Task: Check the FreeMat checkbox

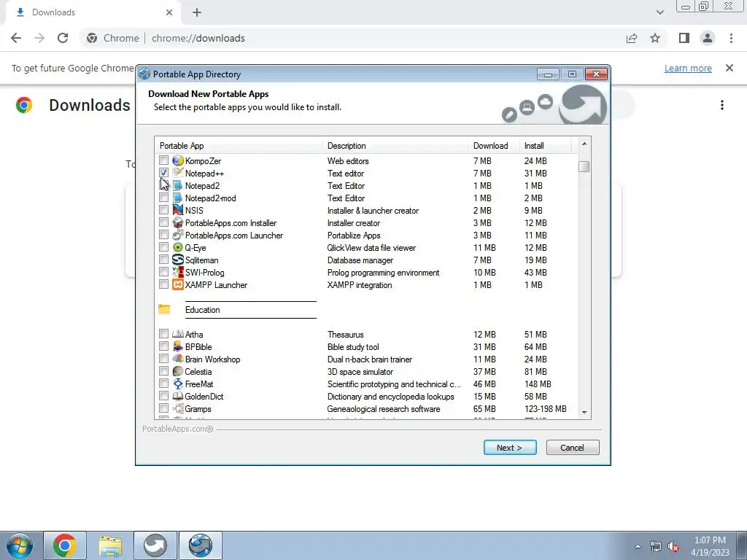Action: 164,383
